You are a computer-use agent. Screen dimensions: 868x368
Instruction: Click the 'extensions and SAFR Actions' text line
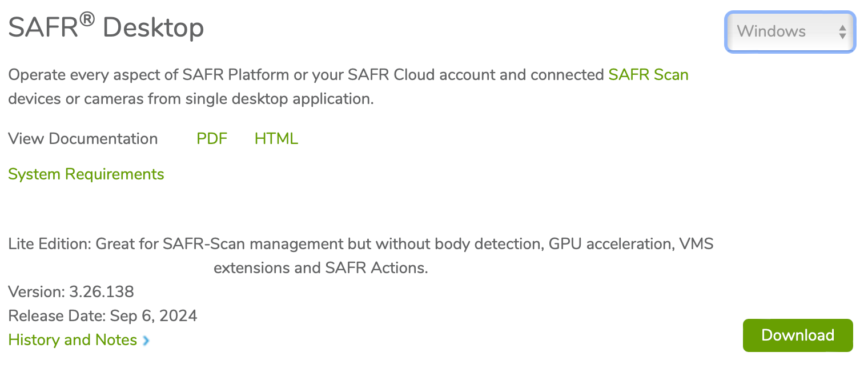click(321, 267)
